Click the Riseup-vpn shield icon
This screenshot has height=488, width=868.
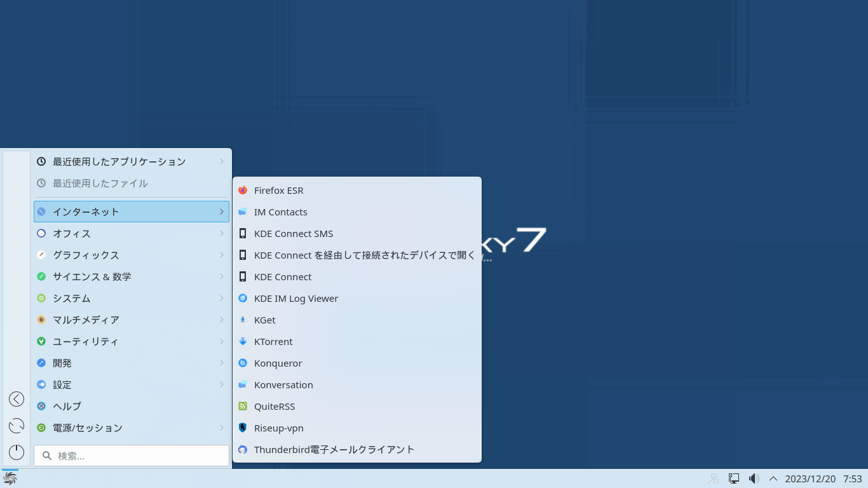tap(243, 428)
